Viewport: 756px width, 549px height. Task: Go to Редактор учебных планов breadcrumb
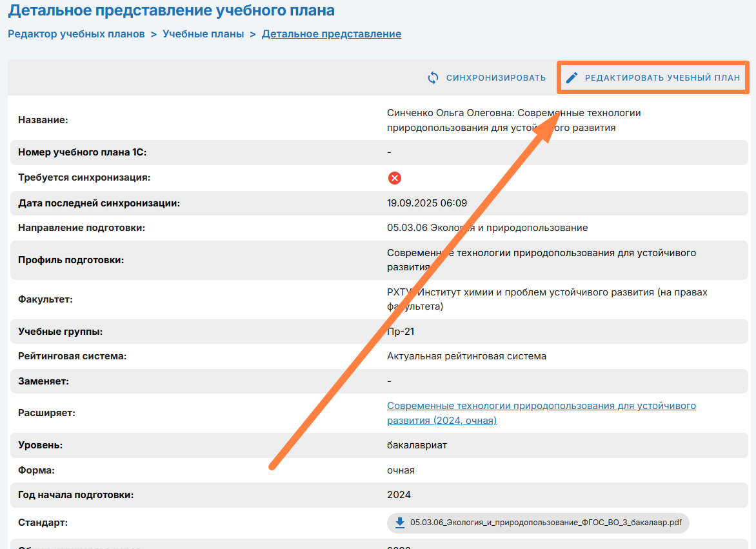(x=76, y=34)
